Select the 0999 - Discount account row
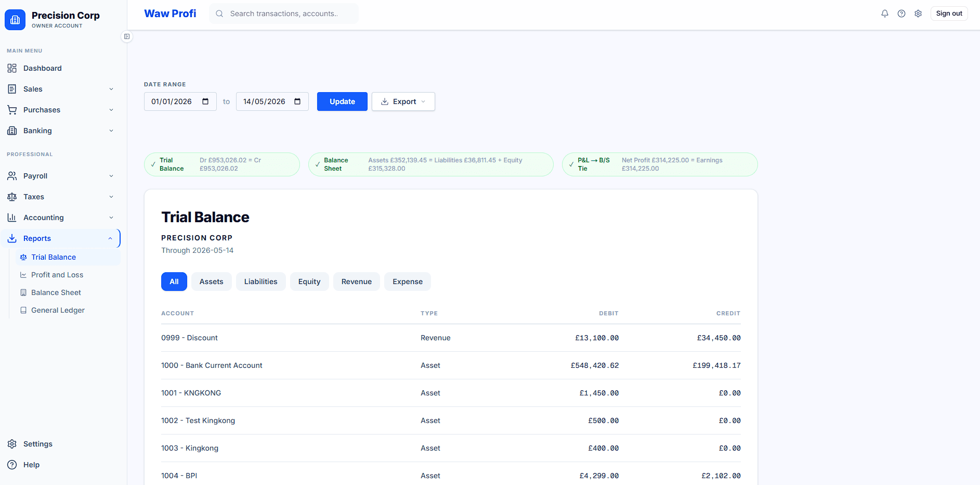 click(451, 338)
